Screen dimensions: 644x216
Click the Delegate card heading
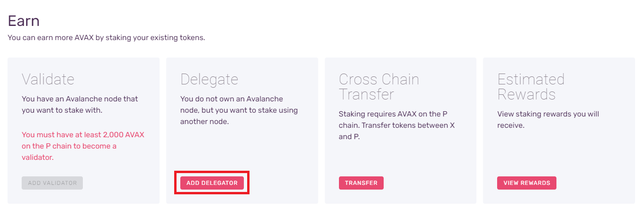[209, 79]
